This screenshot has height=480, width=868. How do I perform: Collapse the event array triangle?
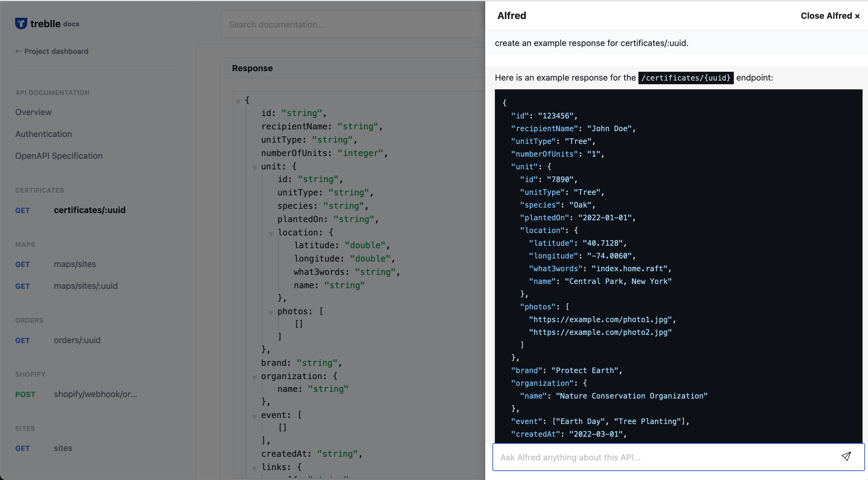coord(254,416)
